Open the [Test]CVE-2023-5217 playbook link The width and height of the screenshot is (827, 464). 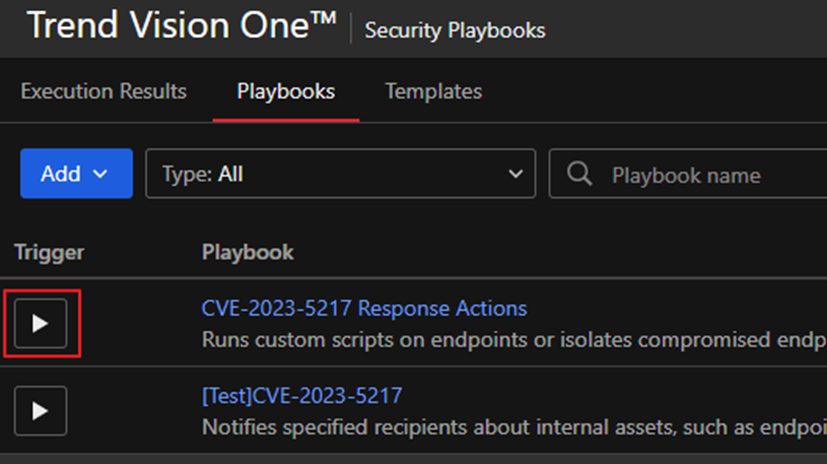(x=301, y=396)
